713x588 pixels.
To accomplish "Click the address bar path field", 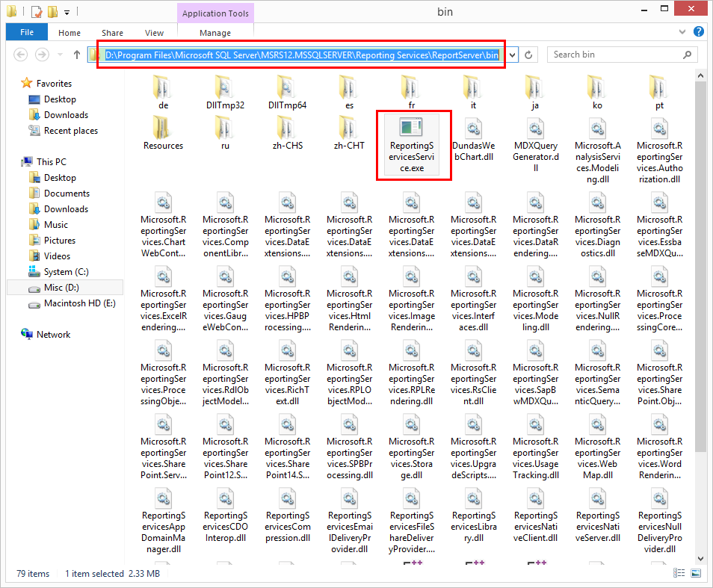I will click(298, 55).
